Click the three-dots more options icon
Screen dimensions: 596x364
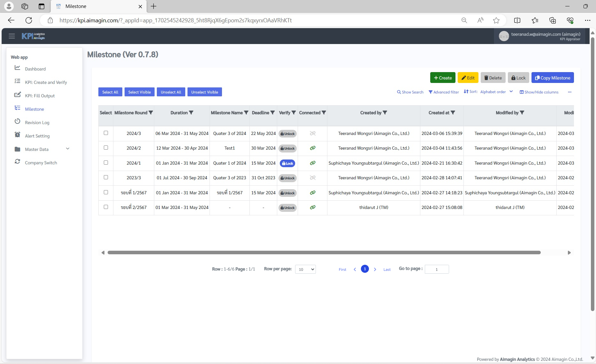569,92
